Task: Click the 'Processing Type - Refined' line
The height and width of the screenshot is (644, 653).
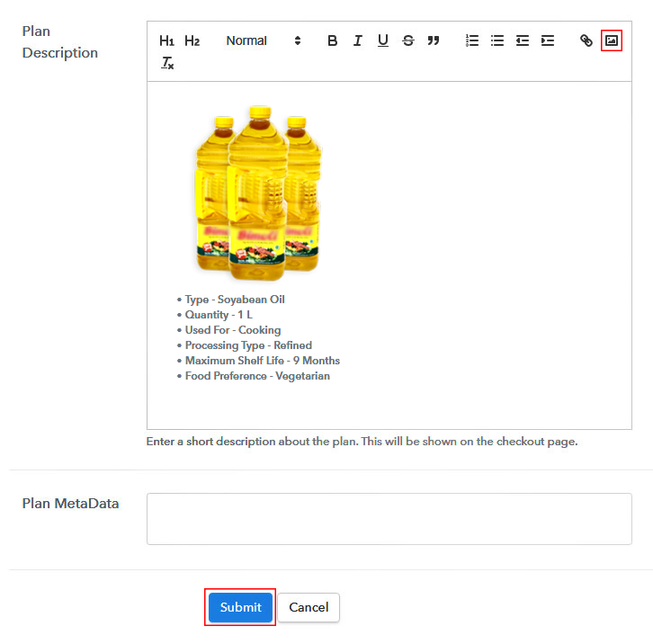Action: pos(248,345)
